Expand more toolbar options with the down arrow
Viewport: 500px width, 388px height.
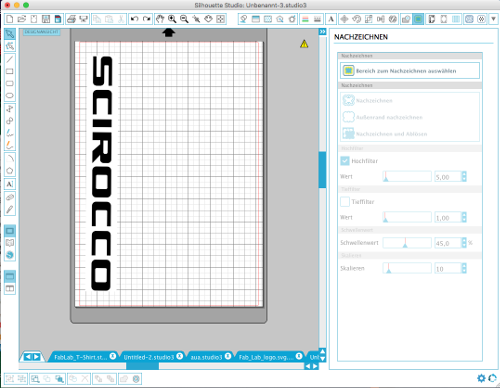(494, 19)
